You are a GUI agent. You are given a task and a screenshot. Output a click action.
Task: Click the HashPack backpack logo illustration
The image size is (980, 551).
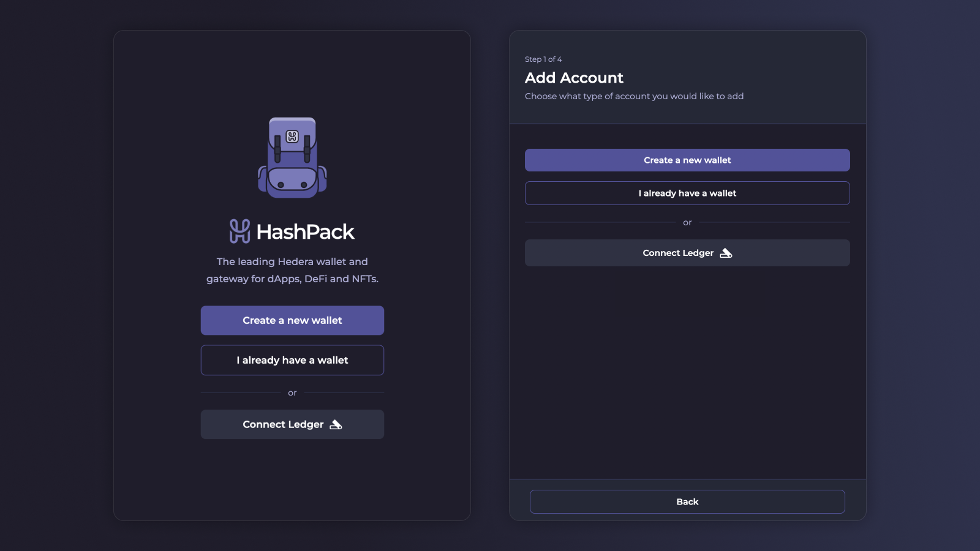click(x=292, y=156)
